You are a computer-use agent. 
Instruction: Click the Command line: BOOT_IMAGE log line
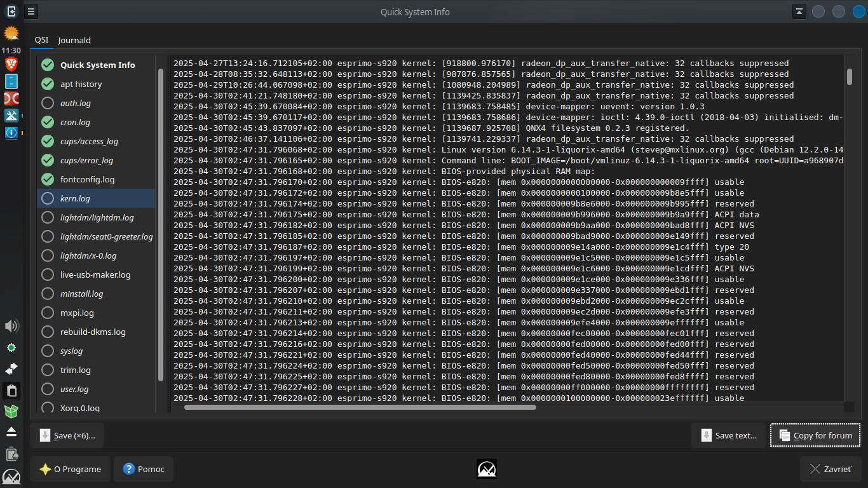click(508, 160)
